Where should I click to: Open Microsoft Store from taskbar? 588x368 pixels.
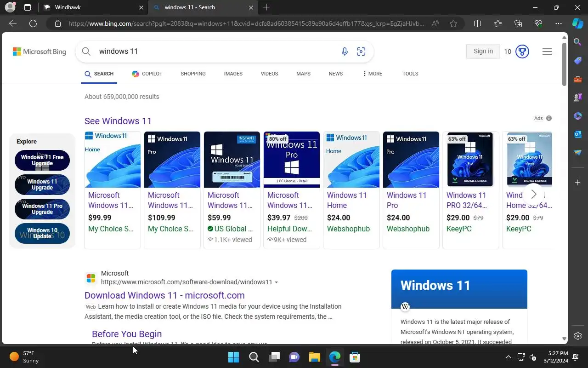[355, 357]
